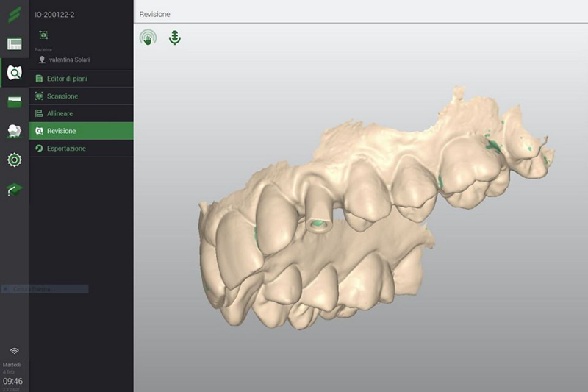Click the green striped logo icon
Viewport: 588px width, 392px height.
tap(14, 15)
